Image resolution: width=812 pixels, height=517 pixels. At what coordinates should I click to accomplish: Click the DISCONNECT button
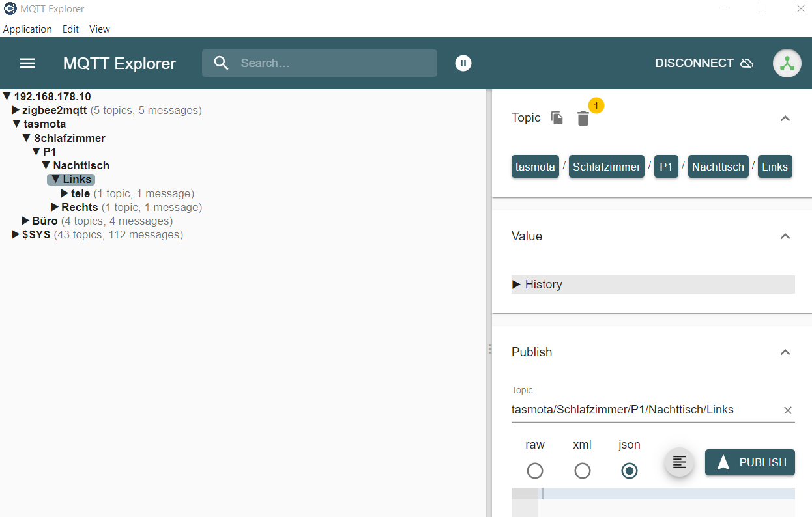click(x=704, y=63)
